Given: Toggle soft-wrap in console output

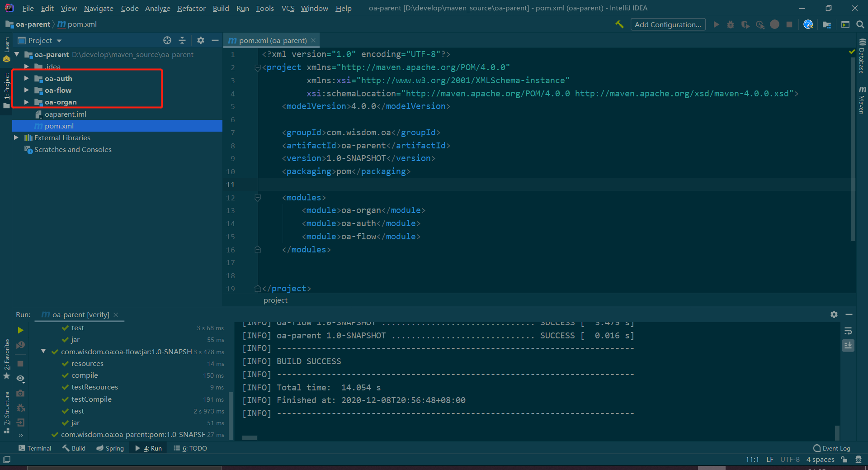Looking at the screenshot, I should (848, 331).
